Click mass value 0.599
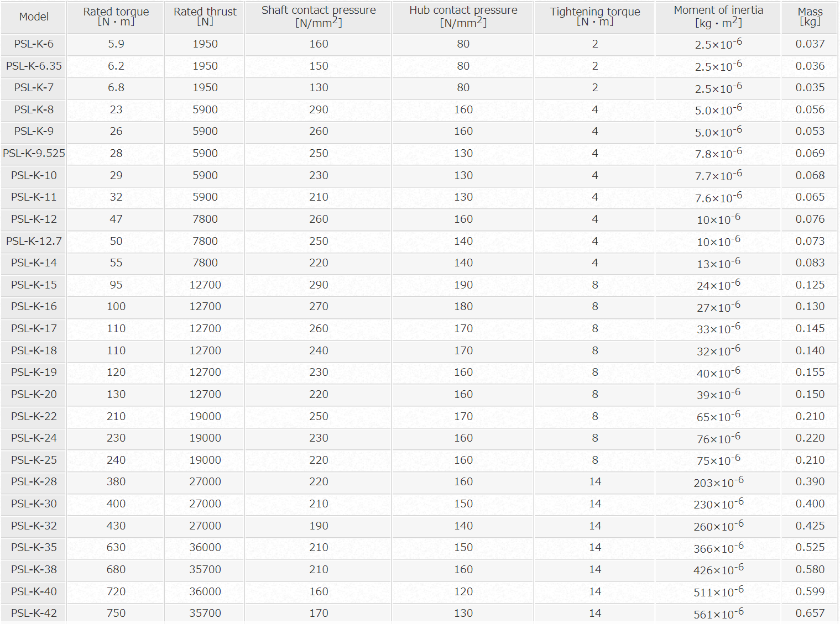840x624 pixels. (810, 592)
